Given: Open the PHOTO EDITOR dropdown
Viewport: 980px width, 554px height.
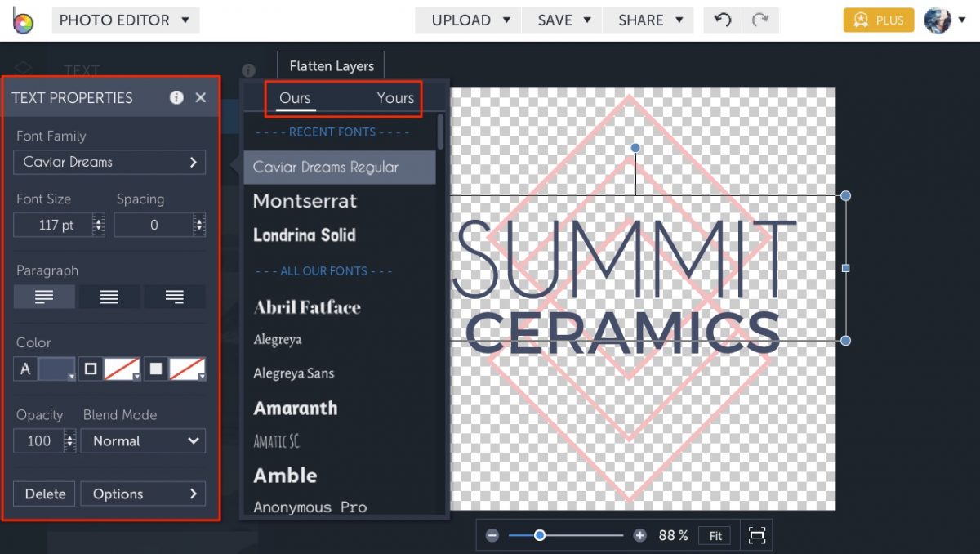Looking at the screenshot, I should (x=125, y=20).
